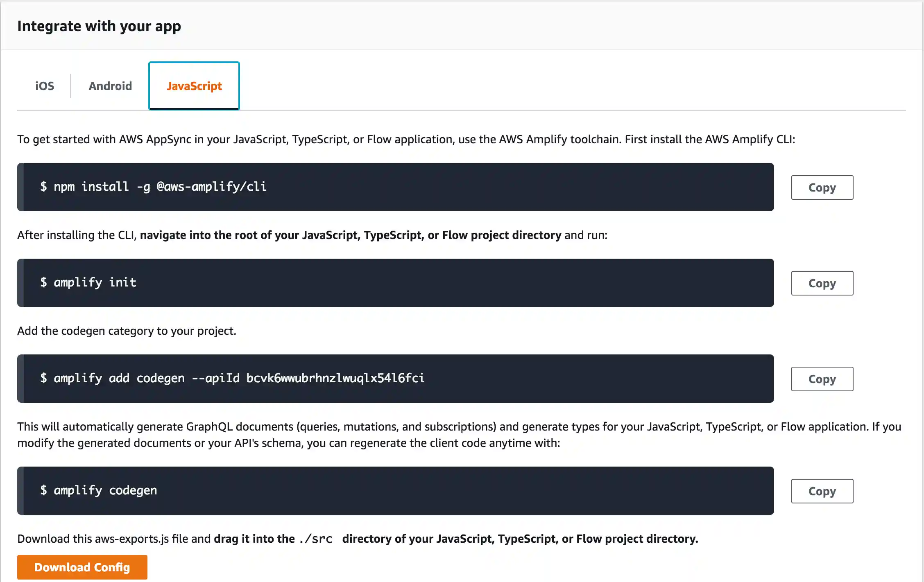The image size is (924, 582).
Task: Click the dollar prompt in amplify init block
Action: (x=44, y=283)
